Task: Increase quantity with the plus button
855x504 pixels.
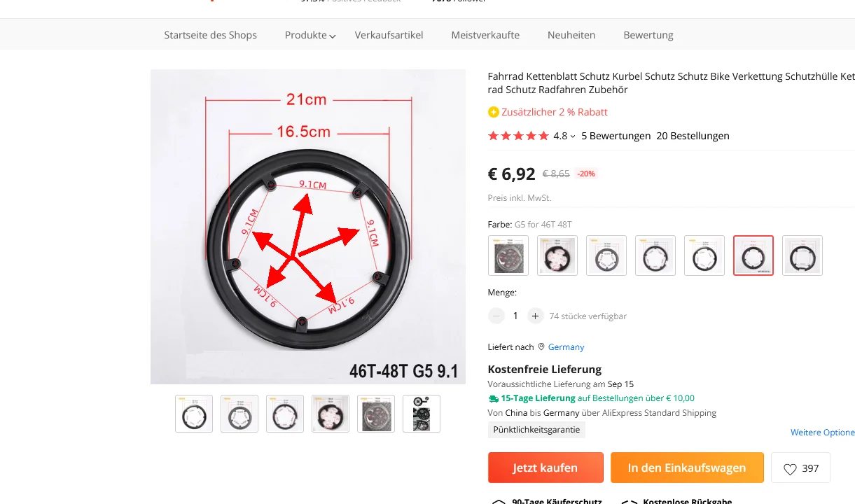Action: pos(535,316)
